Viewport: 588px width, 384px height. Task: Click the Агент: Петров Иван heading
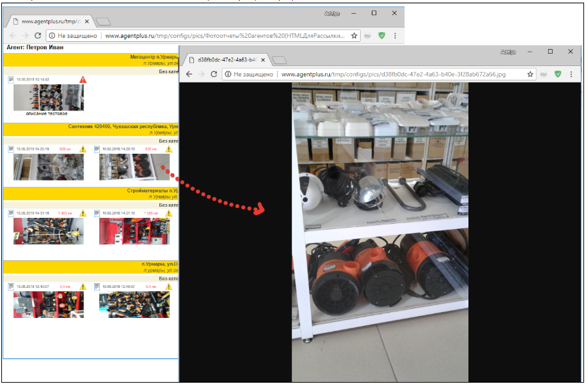point(35,47)
